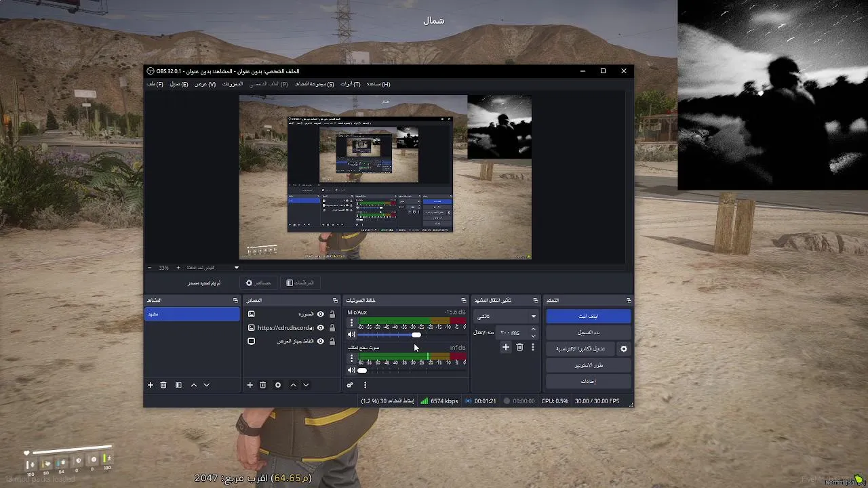This screenshot has width=868, height=488.
Task: Toggle visibility eye of the first image source
Action: click(x=321, y=314)
